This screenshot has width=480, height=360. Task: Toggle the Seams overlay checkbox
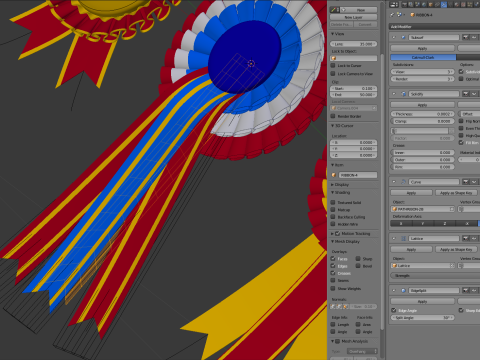333,281
